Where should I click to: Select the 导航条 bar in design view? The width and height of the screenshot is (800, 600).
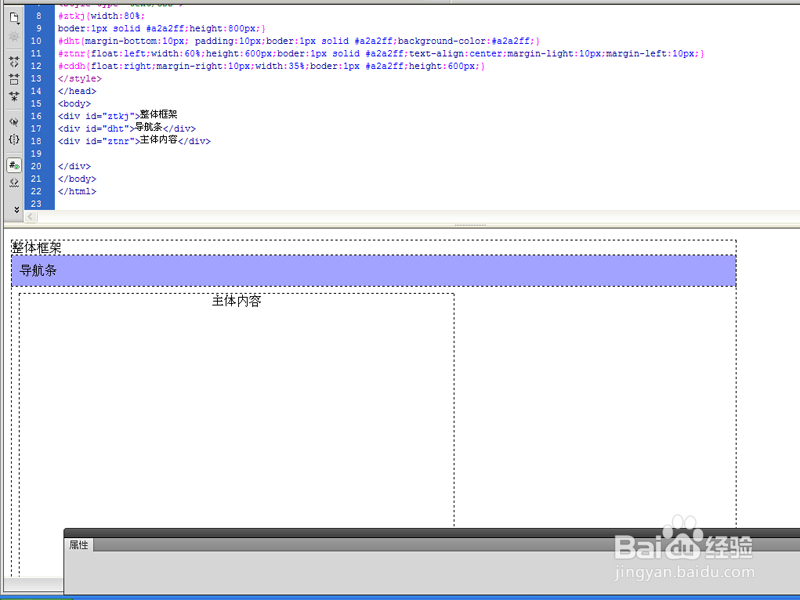[373, 271]
